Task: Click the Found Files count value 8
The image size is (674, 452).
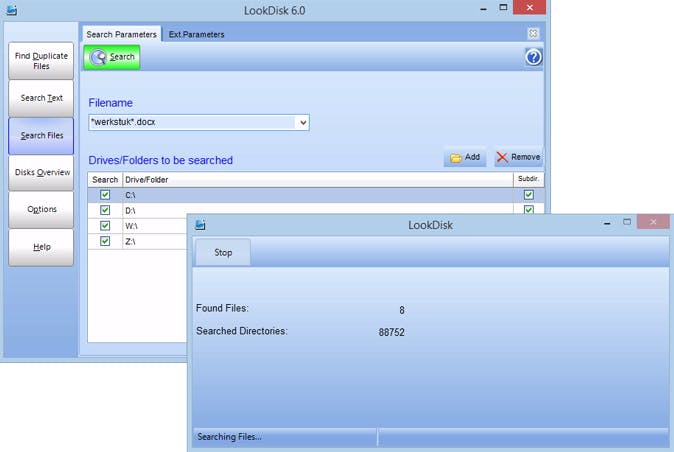Action: point(401,310)
